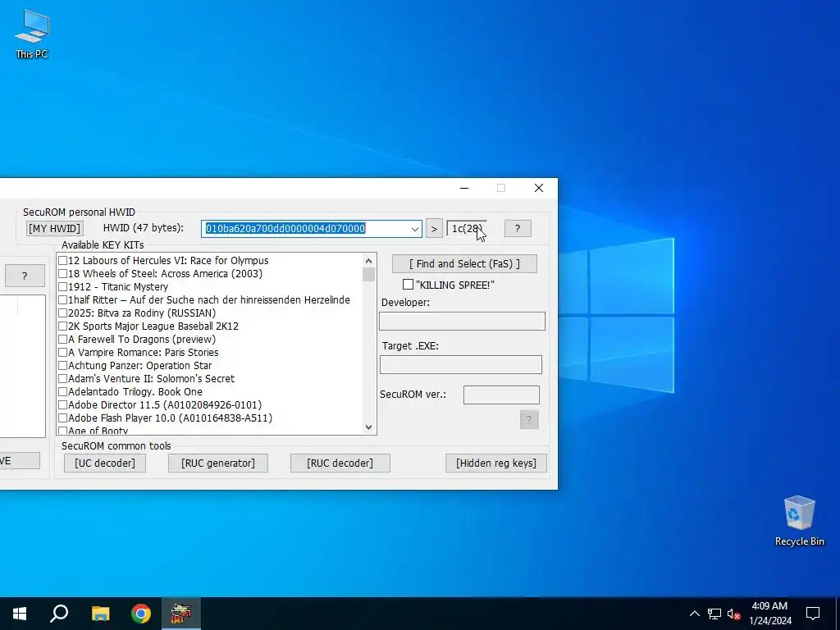Click the ? help button next to 1c(28) field
The width and height of the screenshot is (840, 630).
click(x=518, y=229)
